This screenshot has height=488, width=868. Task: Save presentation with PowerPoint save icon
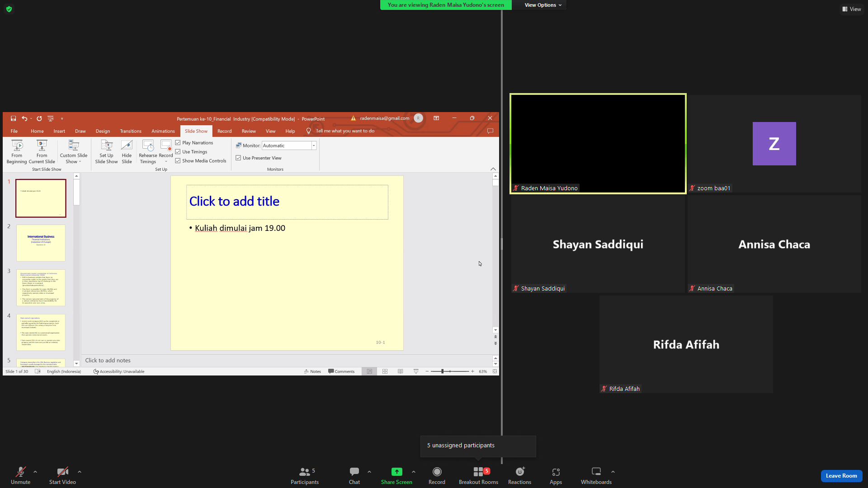[x=13, y=119]
